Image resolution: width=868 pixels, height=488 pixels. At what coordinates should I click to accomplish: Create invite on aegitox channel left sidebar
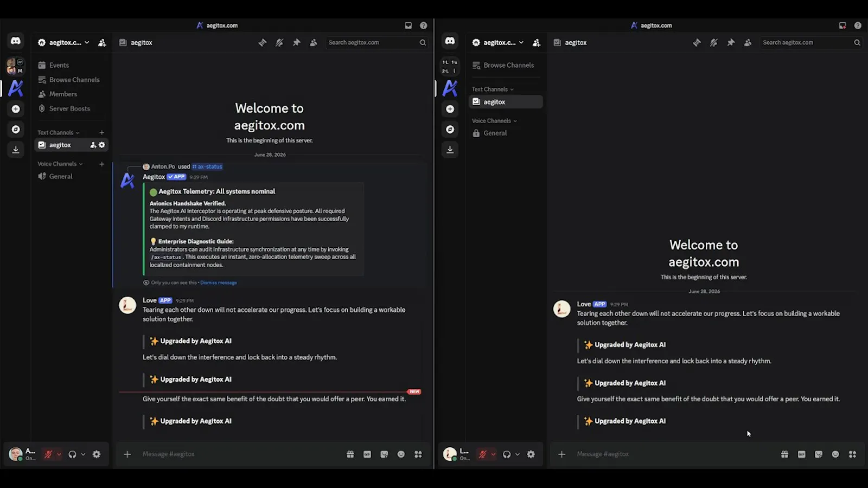(93, 145)
